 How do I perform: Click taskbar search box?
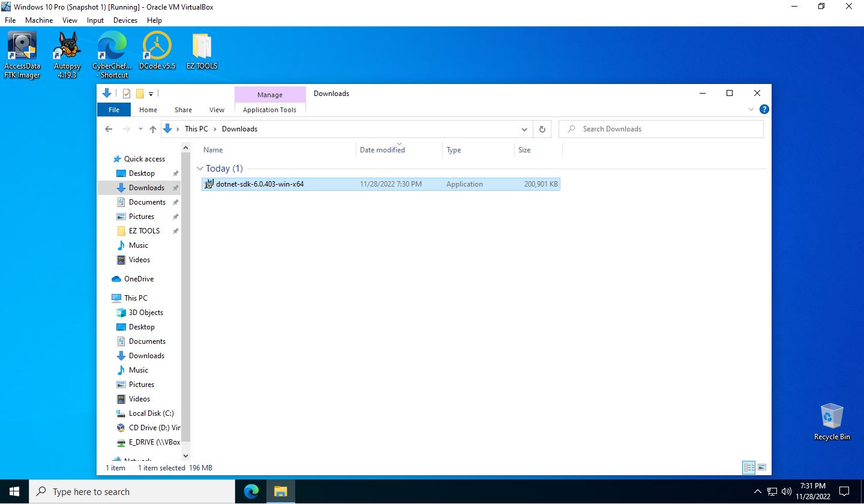(x=132, y=492)
